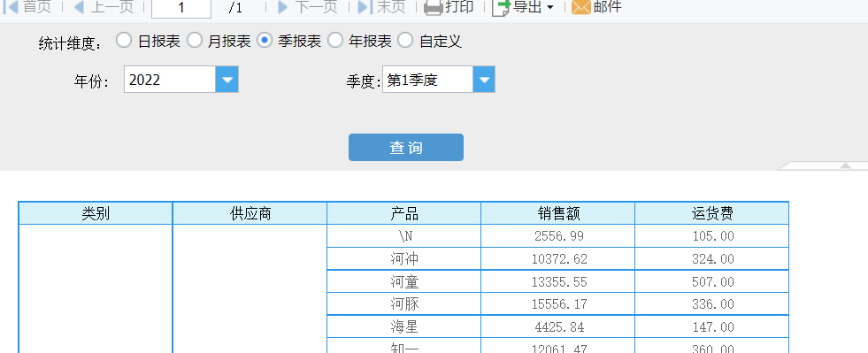Go to next page (下一页) arrow

[x=283, y=7]
